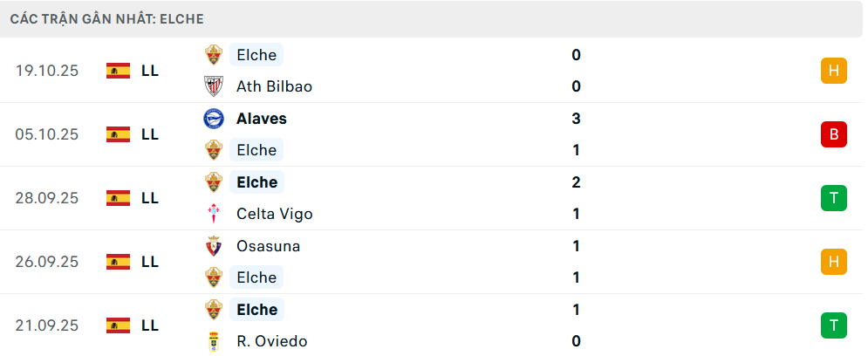Open the Osasuna team link

tap(268, 246)
